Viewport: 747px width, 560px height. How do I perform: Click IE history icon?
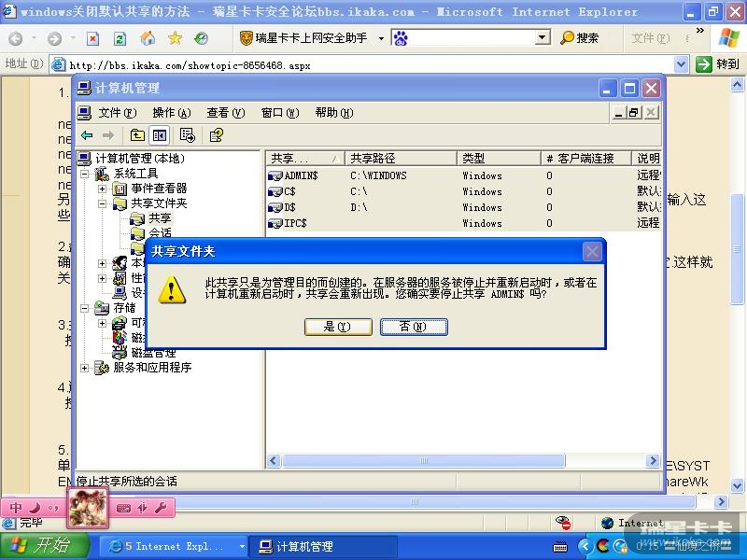coord(202,38)
